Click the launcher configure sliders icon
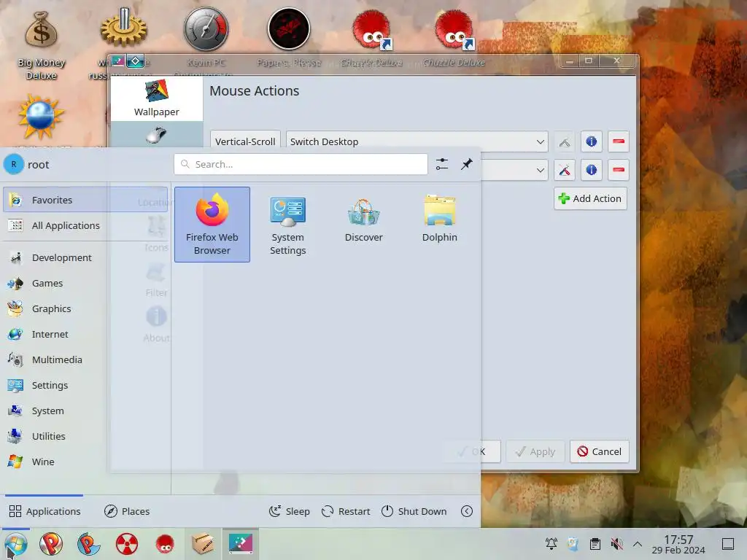 pos(441,164)
